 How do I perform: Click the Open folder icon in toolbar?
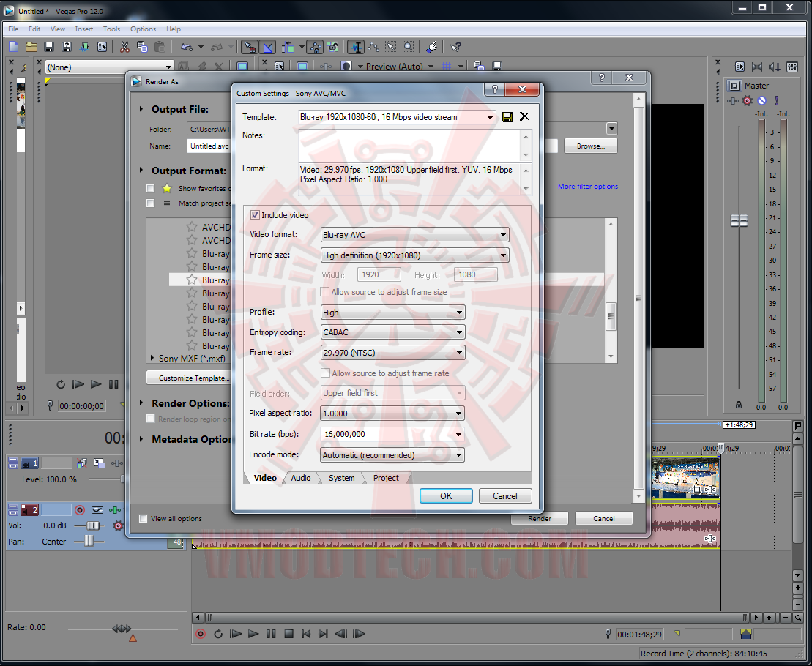[x=31, y=47]
